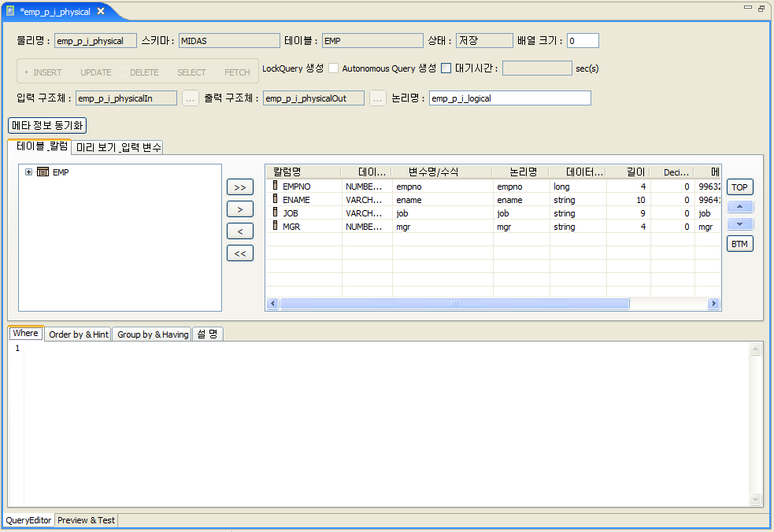The image size is (774, 532).
Task: Click the column icon beside ENAME
Action: tap(273, 200)
